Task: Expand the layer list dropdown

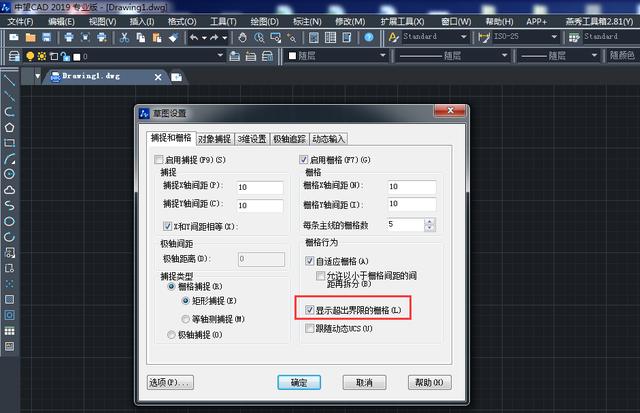Action: click(x=220, y=55)
